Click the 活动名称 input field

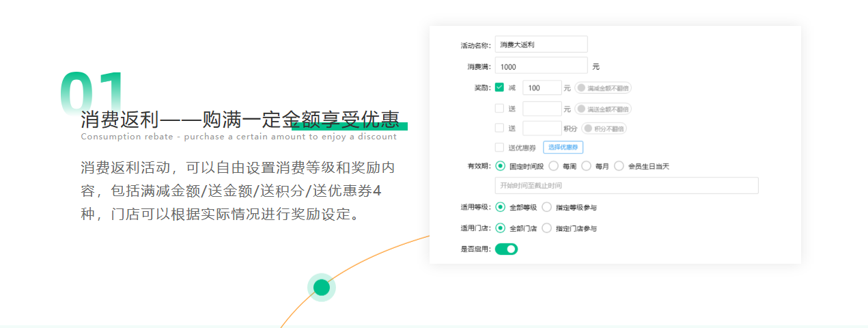tap(541, 44)
